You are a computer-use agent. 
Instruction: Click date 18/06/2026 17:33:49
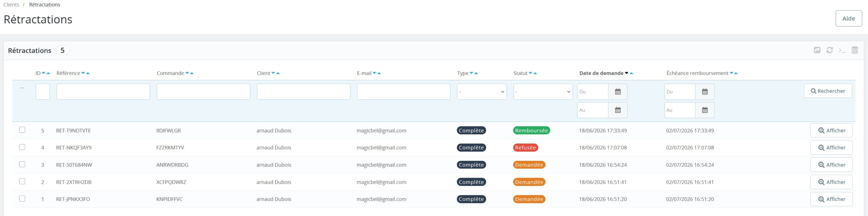[x=603, y=131]
